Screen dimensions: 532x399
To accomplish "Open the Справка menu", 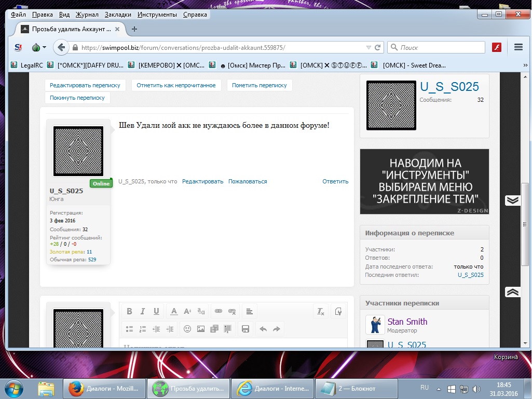I will tap(195, 15).
